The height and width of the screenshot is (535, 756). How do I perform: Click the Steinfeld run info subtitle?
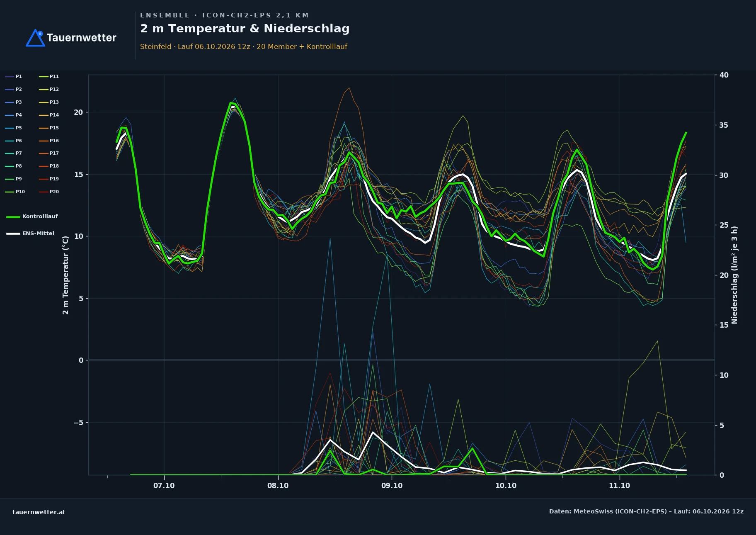coord(244,46)
